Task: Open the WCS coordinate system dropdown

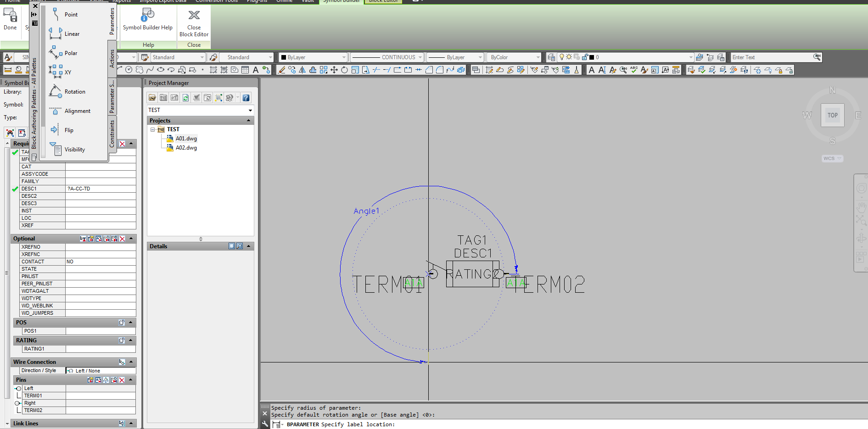Action: (832, 158)
